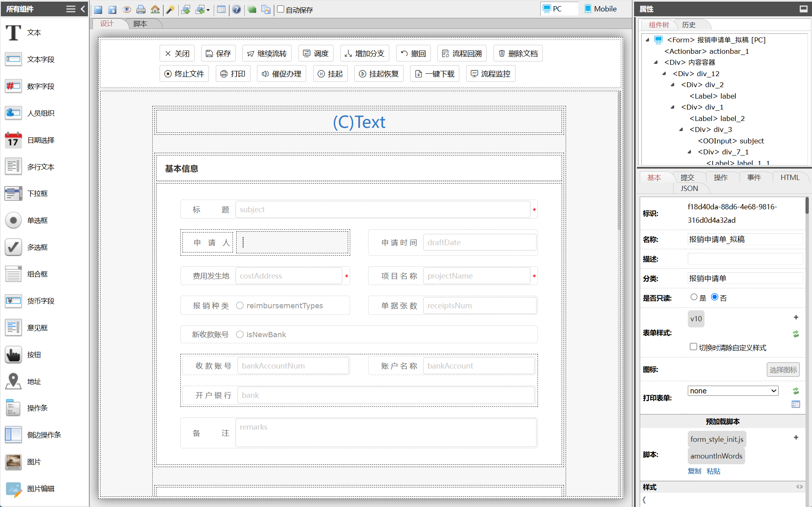The image size is (812, 507).
Task: Click the magic wand icon
Action: 171,9
